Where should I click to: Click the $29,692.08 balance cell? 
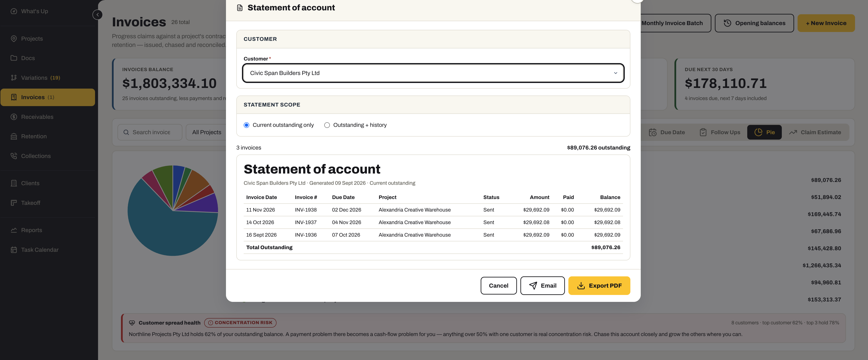click(x=607, y=223)
